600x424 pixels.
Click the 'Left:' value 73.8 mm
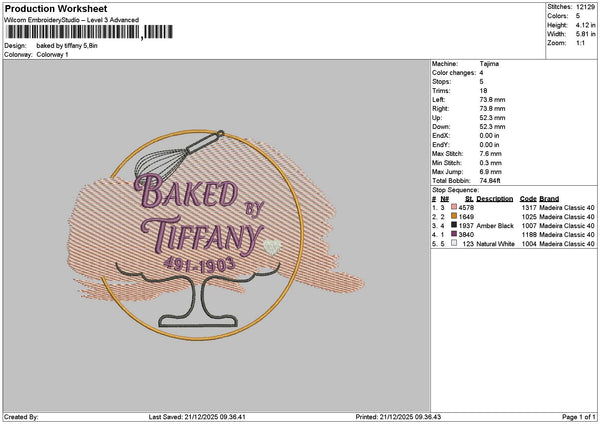[492, 99]
